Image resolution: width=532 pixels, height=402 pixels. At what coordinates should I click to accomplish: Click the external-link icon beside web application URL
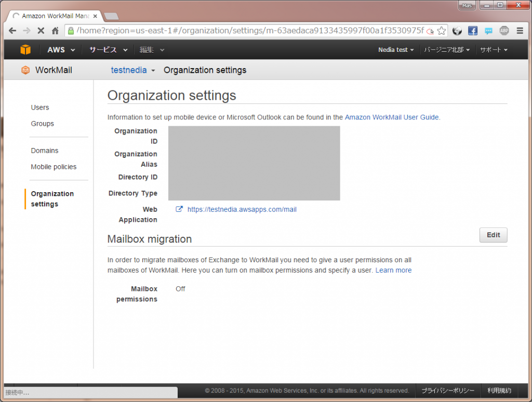(179, 209)
